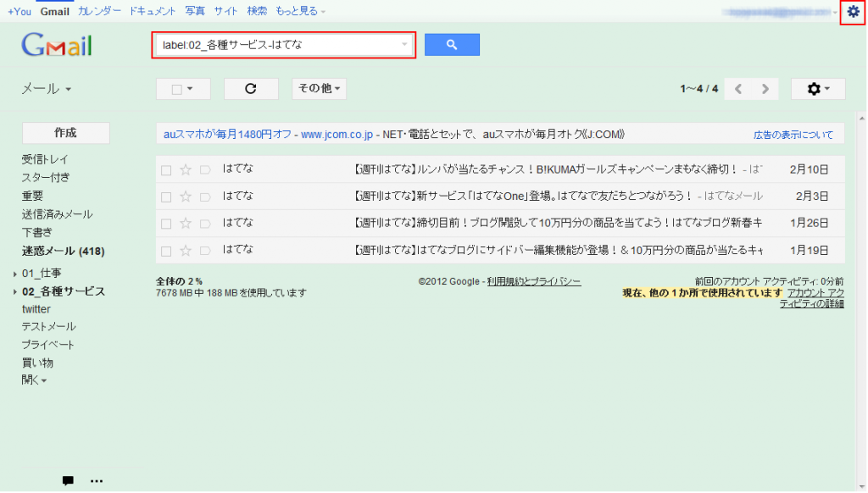Expand the 01_仕事 label in the sidebar

[x=15, y=272]
